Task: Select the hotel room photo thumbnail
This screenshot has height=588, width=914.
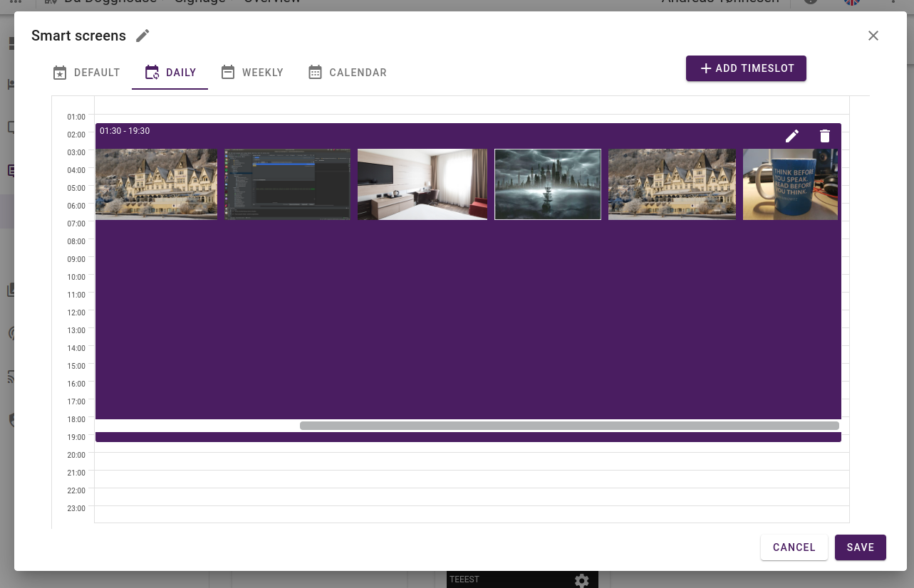Action: click(422, 184)
